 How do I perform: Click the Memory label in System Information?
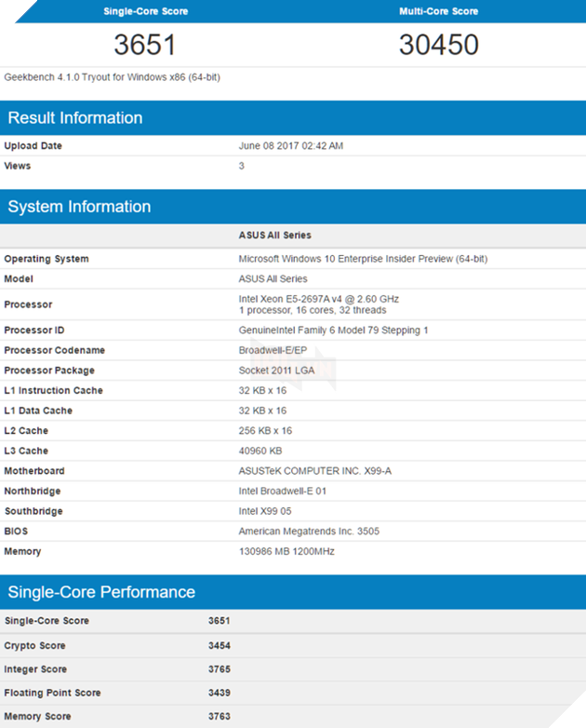[22, 551]
